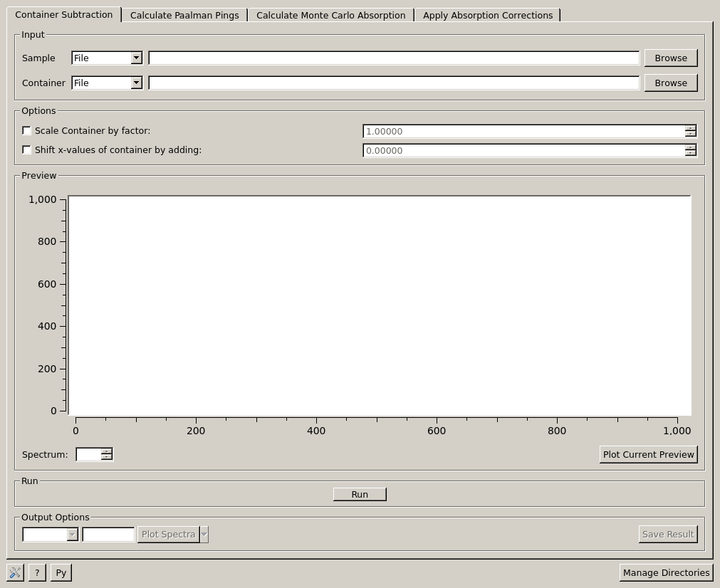Open the Output Options workspace dropdown
Viewport: 720px width, 588px height.
tap(50, 535)
